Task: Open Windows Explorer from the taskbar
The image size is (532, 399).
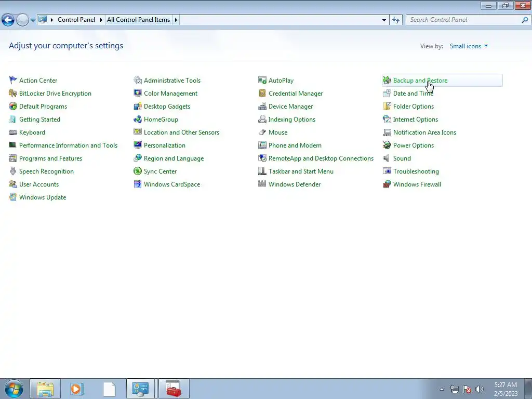Action: point(45,389)
